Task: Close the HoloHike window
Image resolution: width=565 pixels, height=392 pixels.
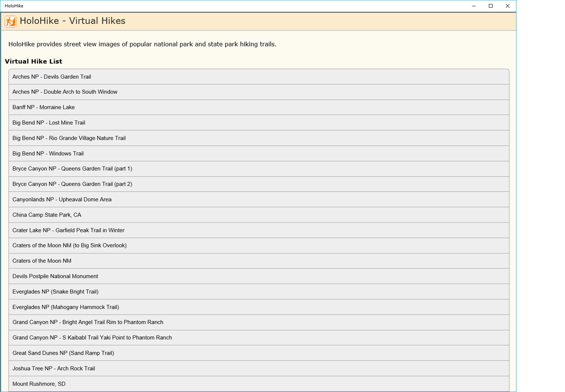Action: [x=507, y=6]
